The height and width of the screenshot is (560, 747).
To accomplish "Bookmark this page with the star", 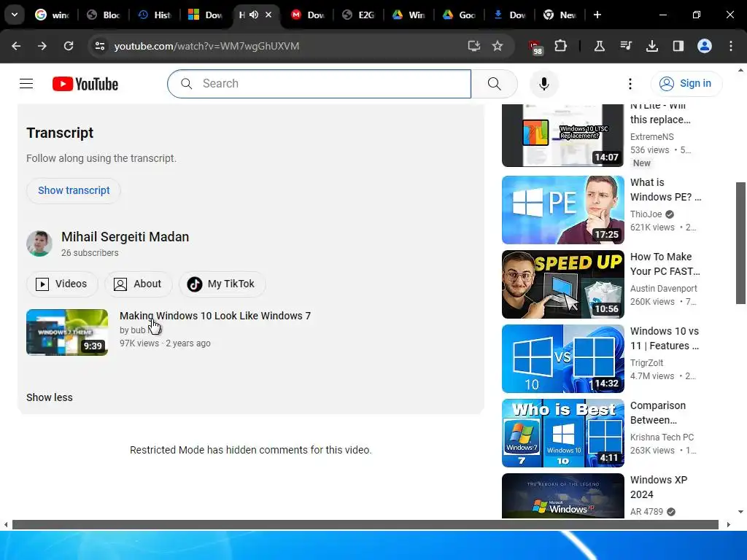I will pyautogui.click(x=498, y=46).
